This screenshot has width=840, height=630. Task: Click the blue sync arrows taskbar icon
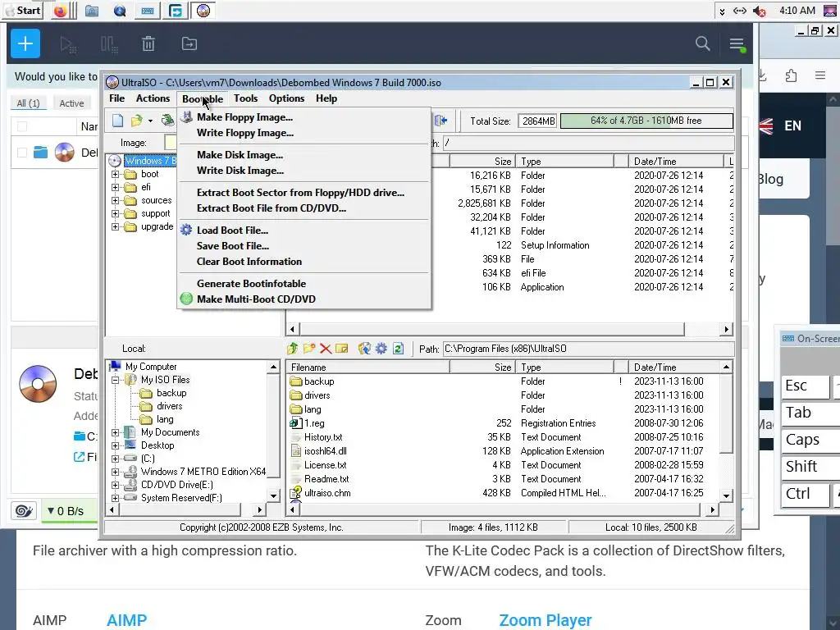176,11
